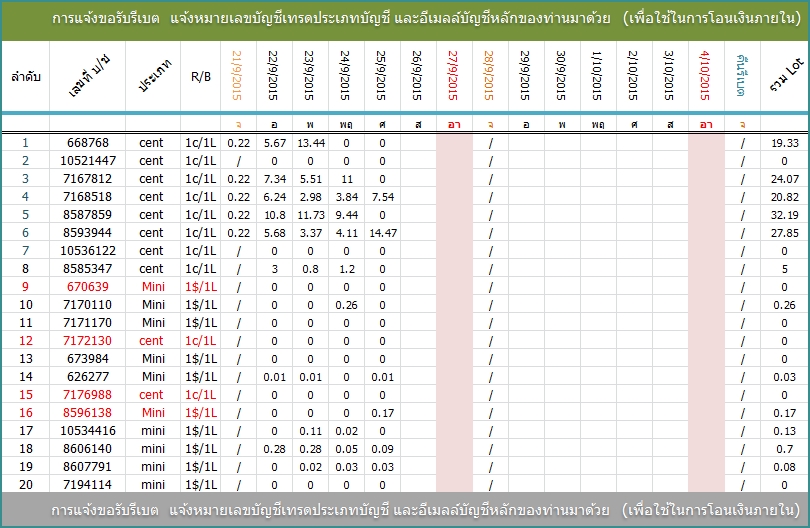Viewport: 810px width, 528px height.
Task: Select account number 668768 cell
Action: tap(87, 143)
